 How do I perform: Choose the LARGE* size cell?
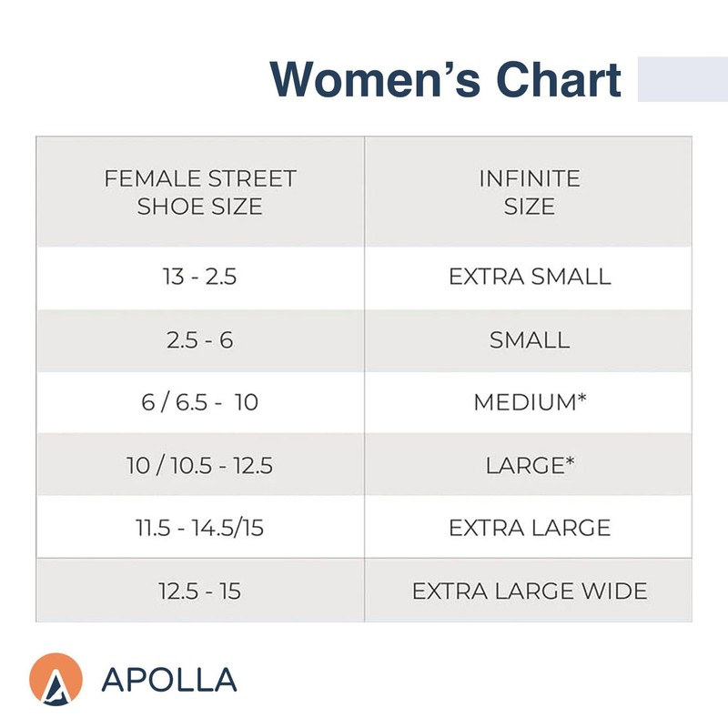tap(530, 466)
